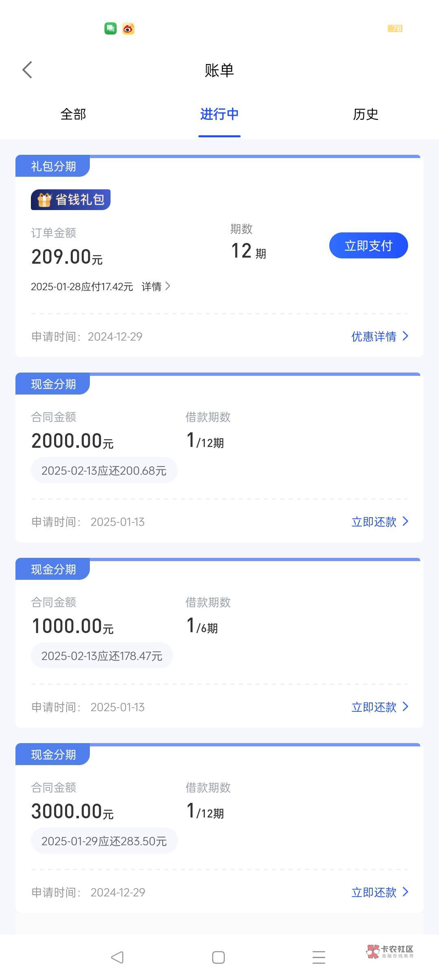Switch to the 历史 tab

coord(365,114)
